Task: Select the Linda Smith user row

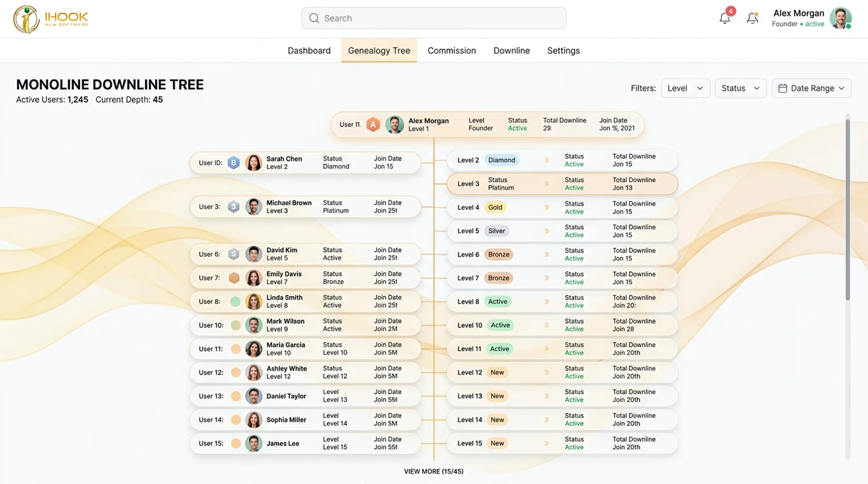Action: [305, 302]
